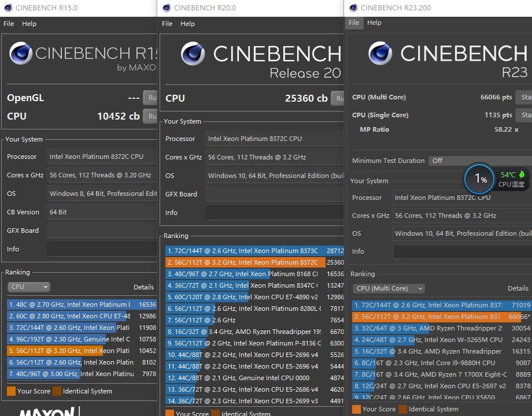The width and height of the screenshot is (532, 416).
Task: Select R15 ranking row 3 72C/144T @ 2.60 GHz
Action: point(82,328)
